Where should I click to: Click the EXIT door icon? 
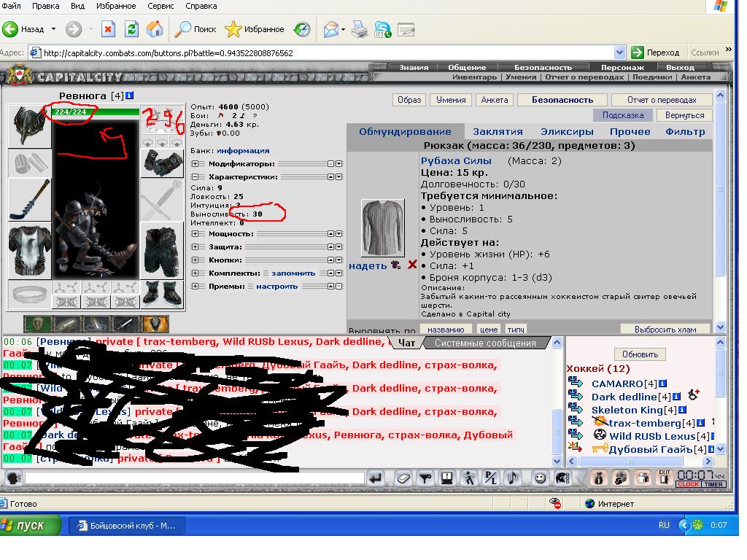(x=664, y=478)
